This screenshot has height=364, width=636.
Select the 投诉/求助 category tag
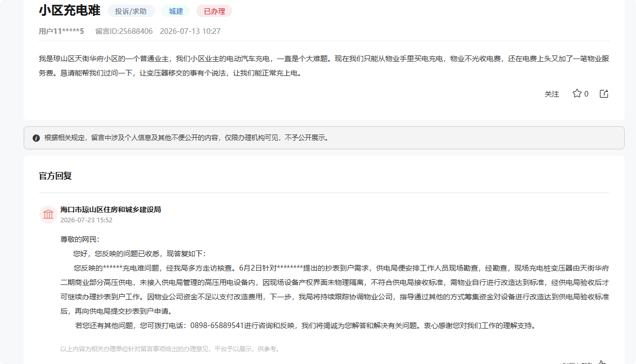(x=131, y=11)
